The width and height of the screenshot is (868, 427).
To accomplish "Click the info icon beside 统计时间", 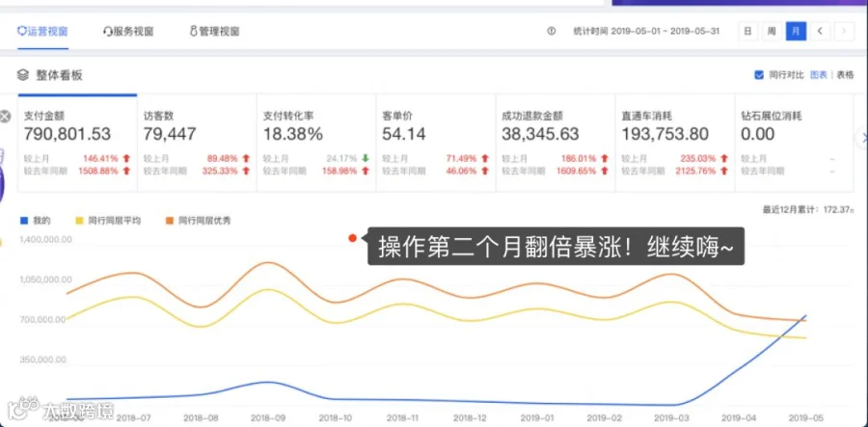I will (551, 32).
